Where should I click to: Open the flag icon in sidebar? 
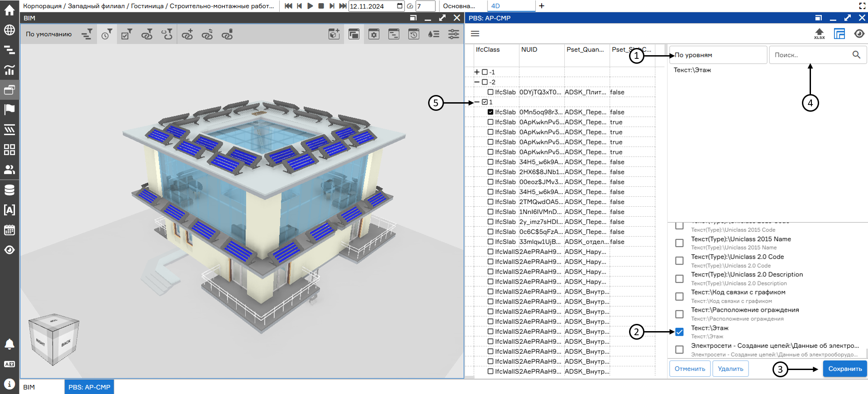pyautogui.click(x=10, y=109)
